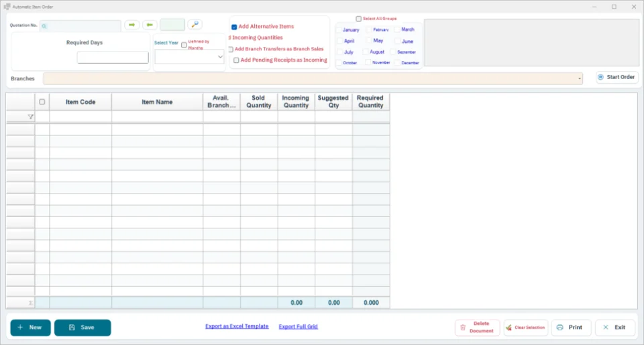Click the Quotation No. input field

[80, 26]
